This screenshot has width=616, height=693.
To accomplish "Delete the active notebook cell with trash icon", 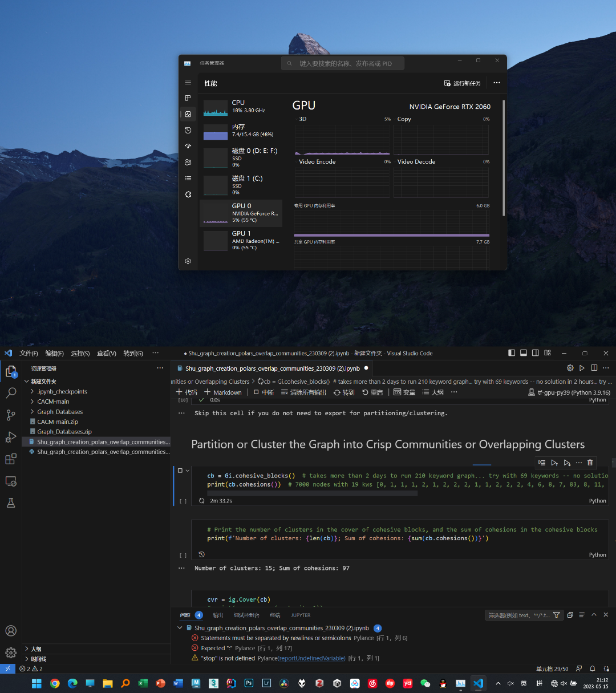I will (590, 463).
